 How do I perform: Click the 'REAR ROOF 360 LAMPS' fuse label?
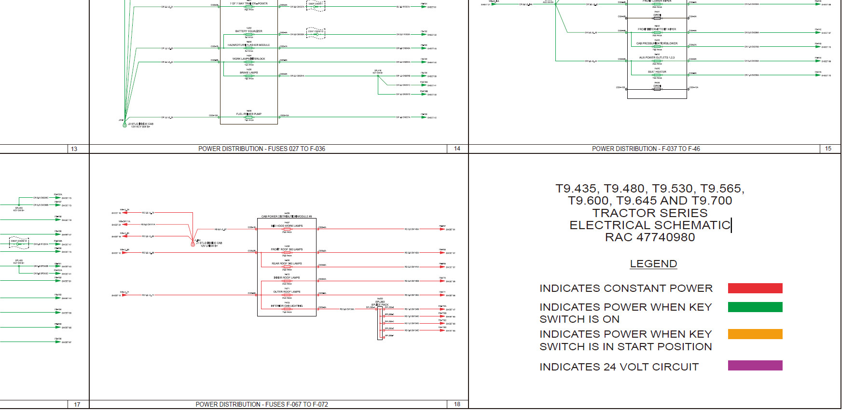tap(287, 263)
